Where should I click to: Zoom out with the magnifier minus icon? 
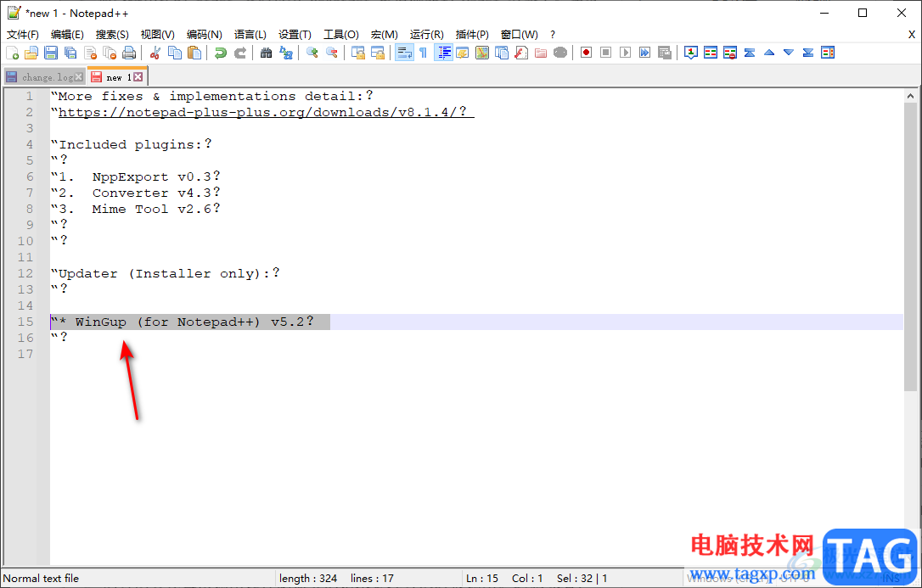point(332,53)
